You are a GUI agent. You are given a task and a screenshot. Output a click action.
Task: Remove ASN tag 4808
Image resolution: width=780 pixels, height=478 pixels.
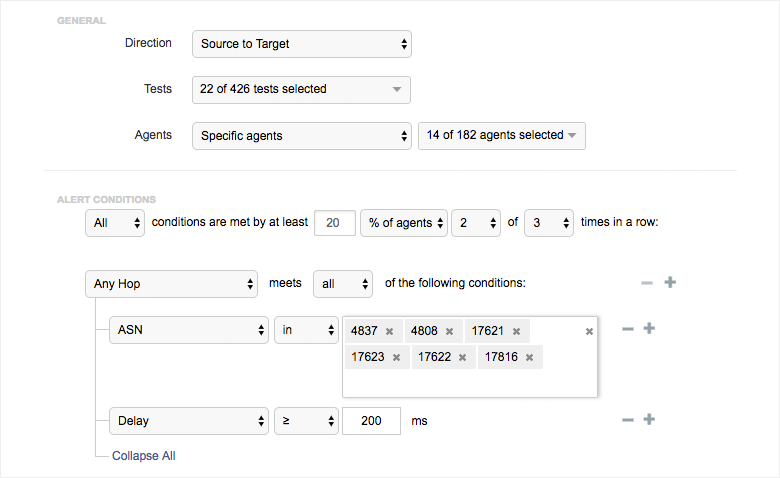tap(450, 331)
